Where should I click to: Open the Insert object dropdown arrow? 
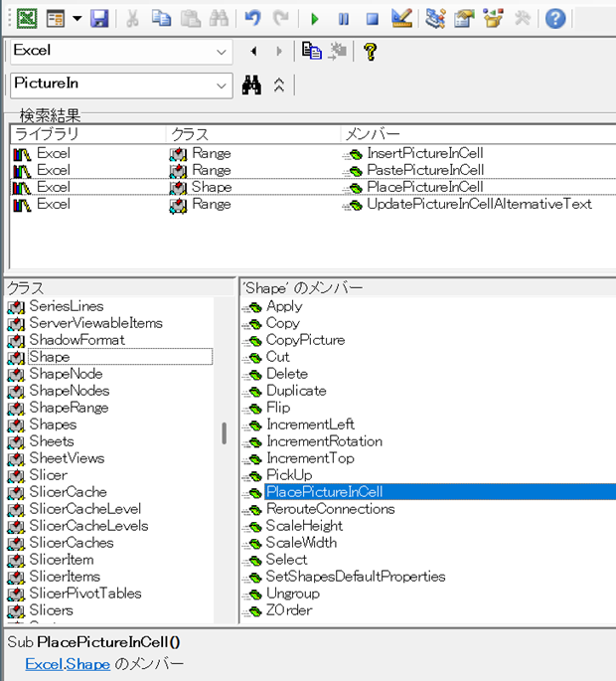click(x=77, y=19)
